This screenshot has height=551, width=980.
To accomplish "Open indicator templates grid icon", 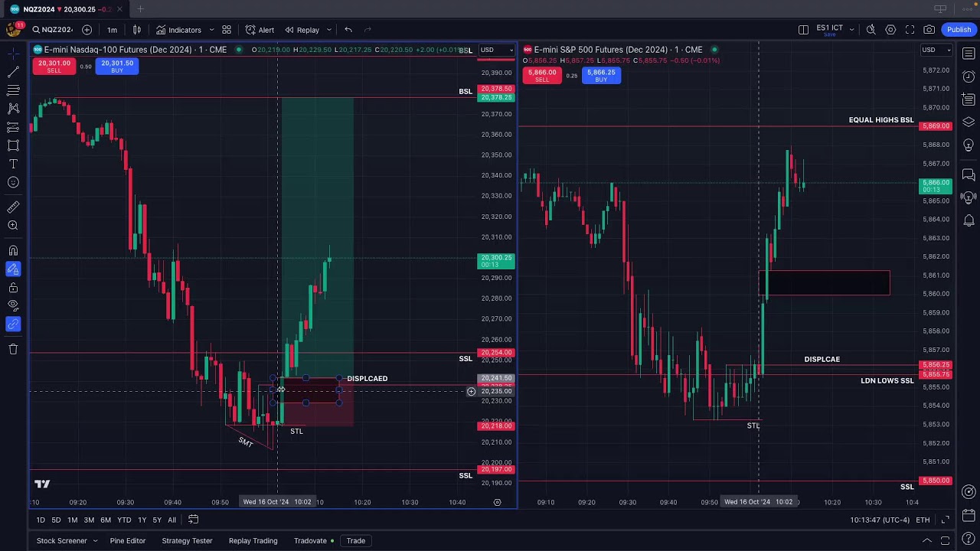I will coord(227,30).
